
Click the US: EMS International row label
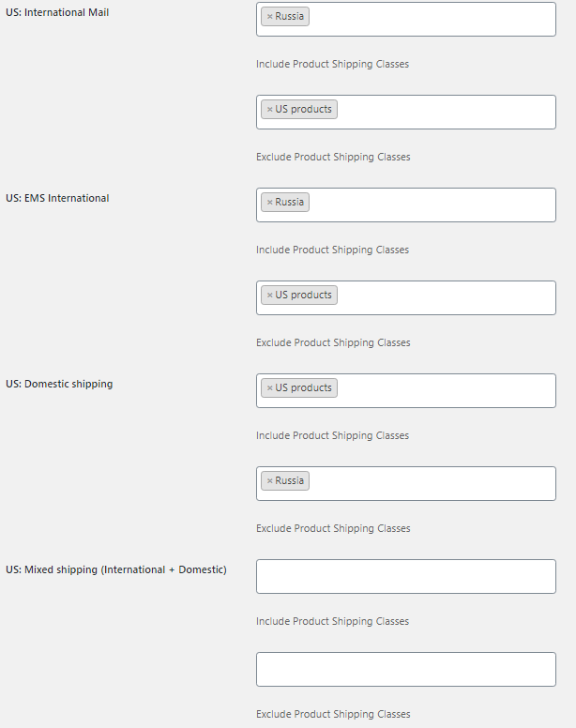(57, 198)
